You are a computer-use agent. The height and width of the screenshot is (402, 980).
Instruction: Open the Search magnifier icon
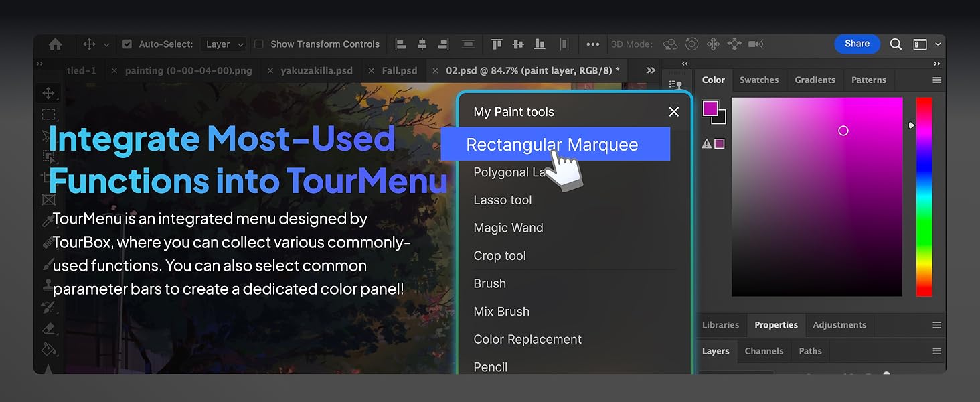[x=896, y=44]
